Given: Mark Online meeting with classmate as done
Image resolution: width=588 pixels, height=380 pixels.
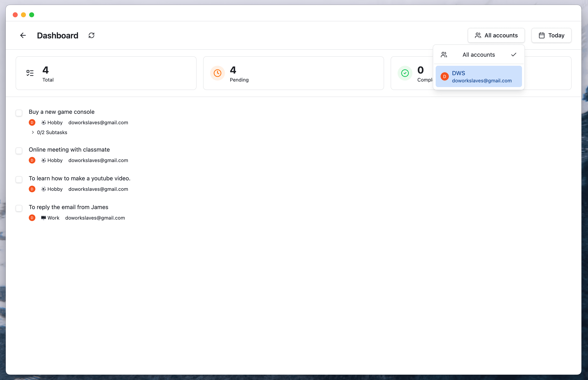Looking at the screenshot, I should point(19,151).
